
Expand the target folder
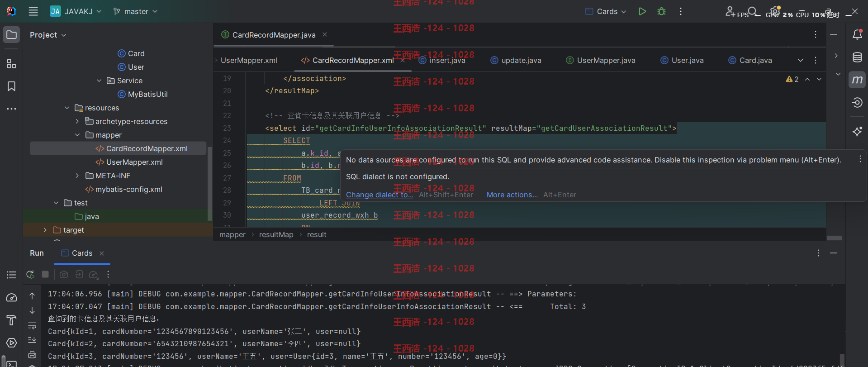pos(45,230)
